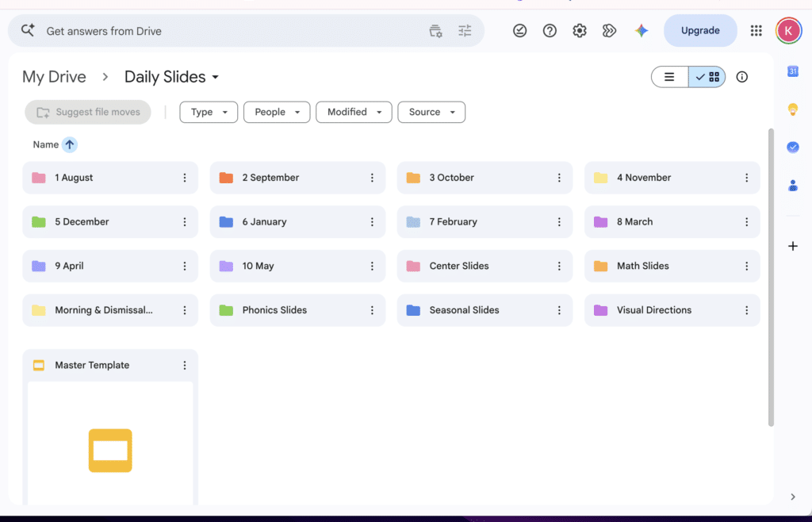Image resolution: width=812 pixels, height=522 pixels.
Task: Open more actions for 6 January folder
Action: (372, 221)
